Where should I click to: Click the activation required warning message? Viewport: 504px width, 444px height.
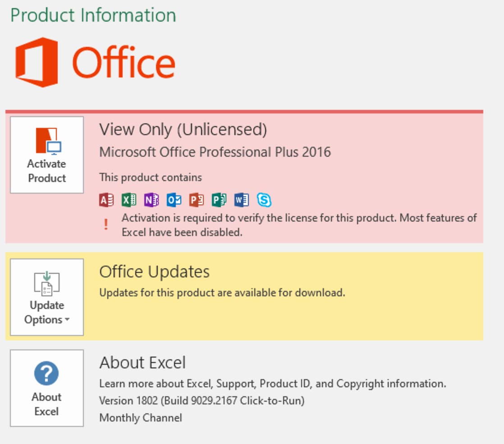(299, 225)
